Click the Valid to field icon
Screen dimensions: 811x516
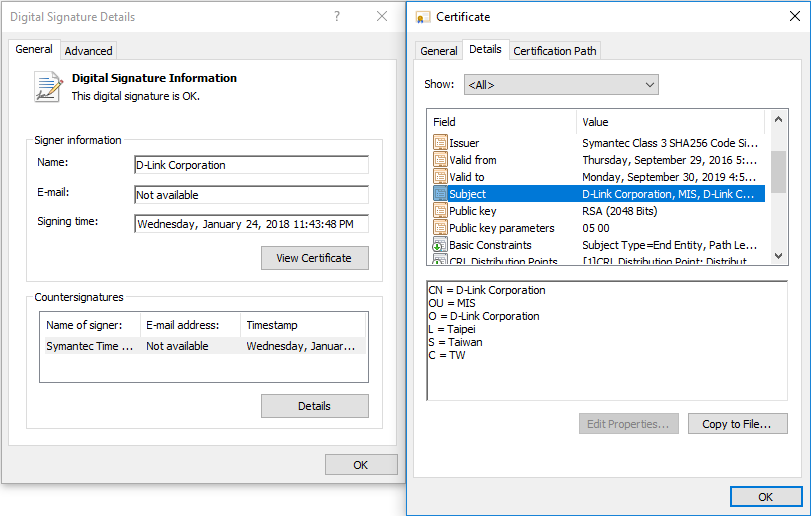(440, 177)
